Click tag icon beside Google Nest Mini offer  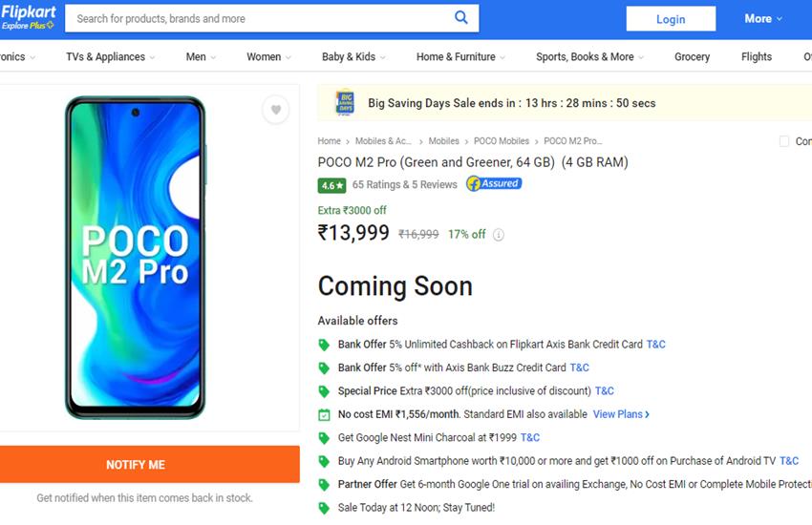(324, 437)
